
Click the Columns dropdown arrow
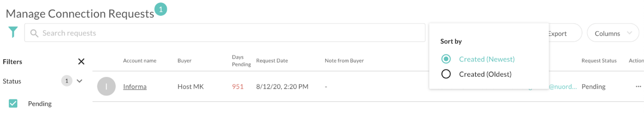630,33
